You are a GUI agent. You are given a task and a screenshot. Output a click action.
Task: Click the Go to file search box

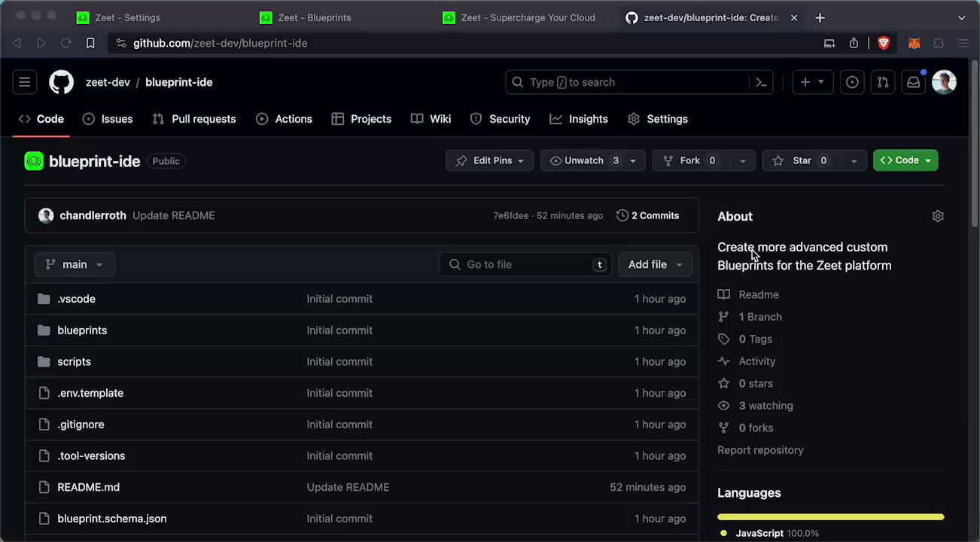[x=525, y=264]
